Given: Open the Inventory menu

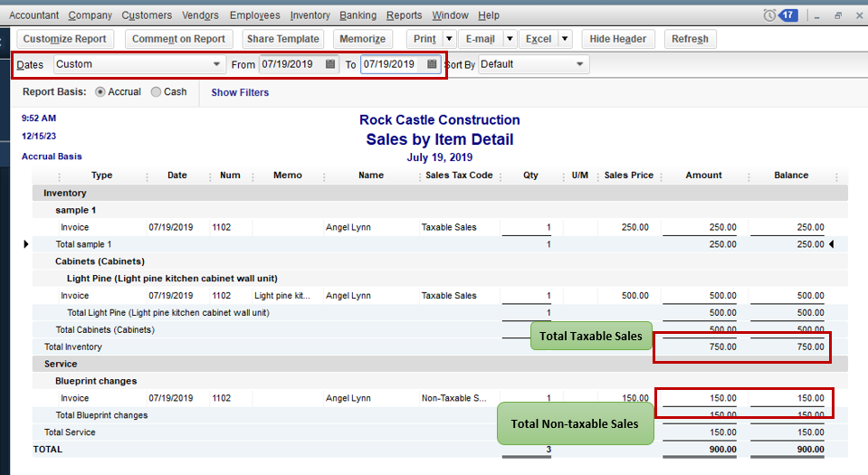Looking at the screenshot, I should [x=310, y=15].
